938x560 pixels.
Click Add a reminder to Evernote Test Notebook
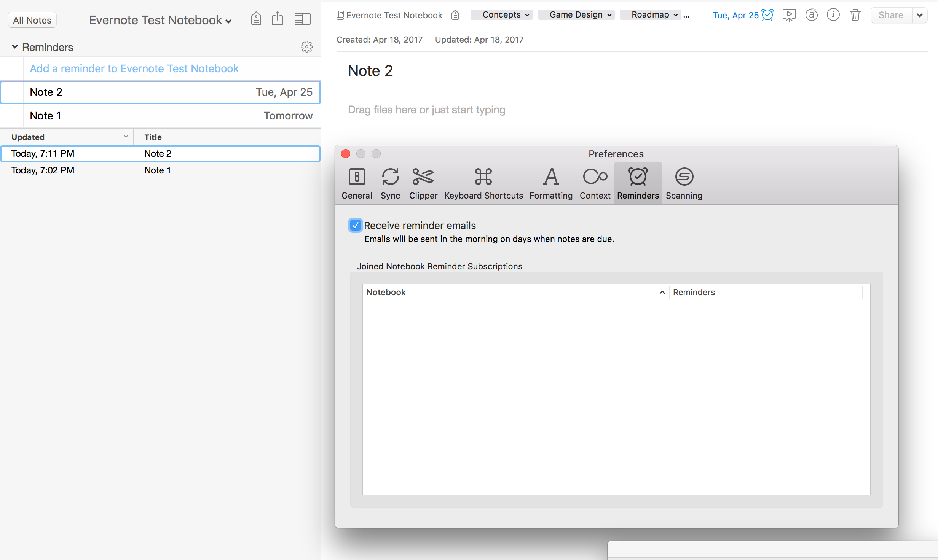134,68
